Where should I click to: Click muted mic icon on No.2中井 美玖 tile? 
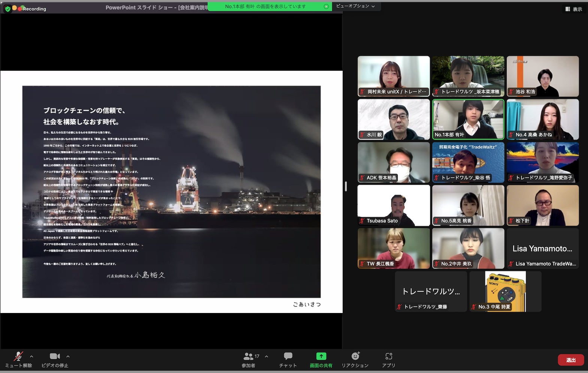(436, 264)
